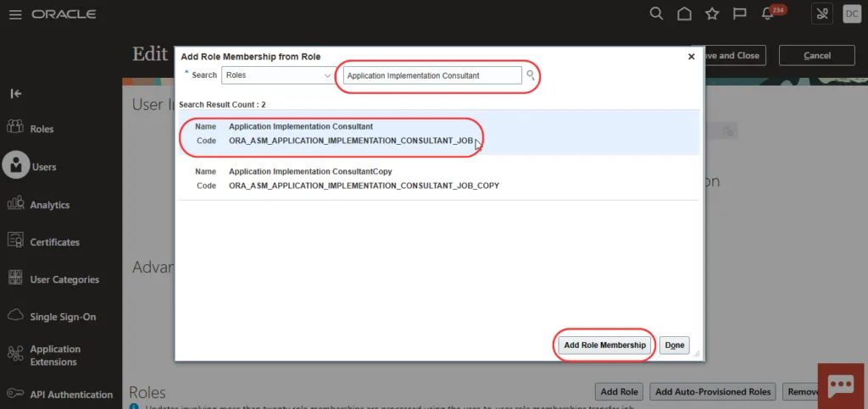
Task: Click the DC user avatar
Action: 851,14
